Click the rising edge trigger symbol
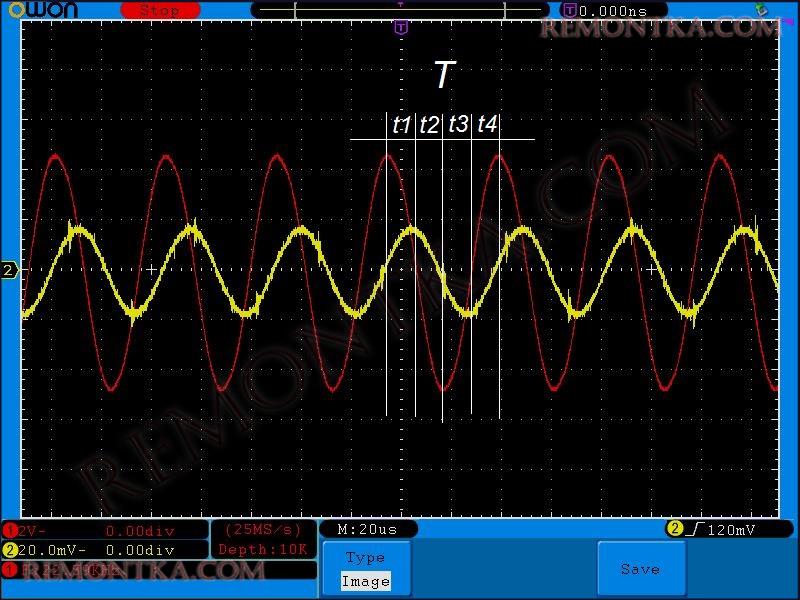This screenshot has height=600, width=800. [x=692, y=529]
